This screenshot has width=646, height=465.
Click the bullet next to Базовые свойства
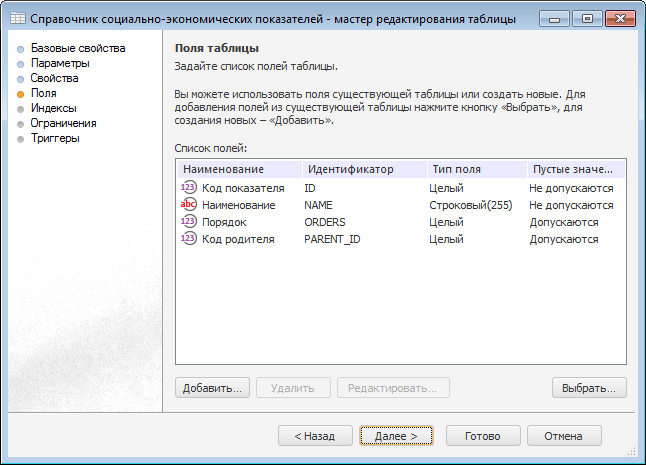(x=20, y=48)
